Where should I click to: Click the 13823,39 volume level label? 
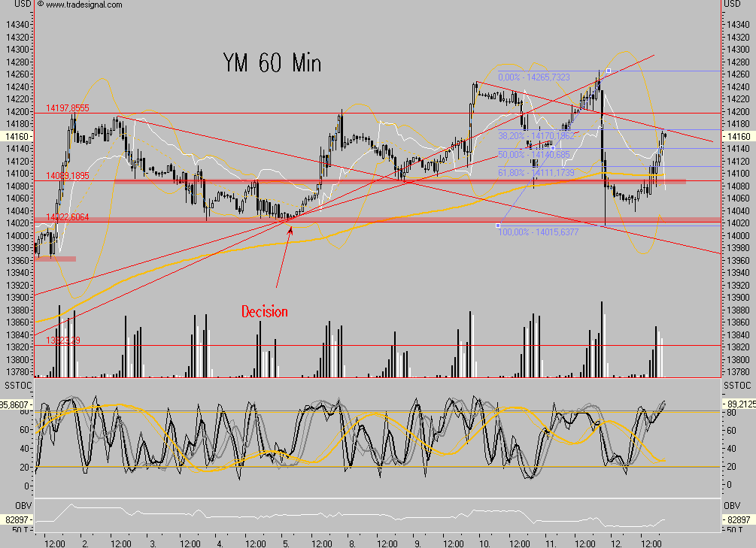click(x=63, y=341)
